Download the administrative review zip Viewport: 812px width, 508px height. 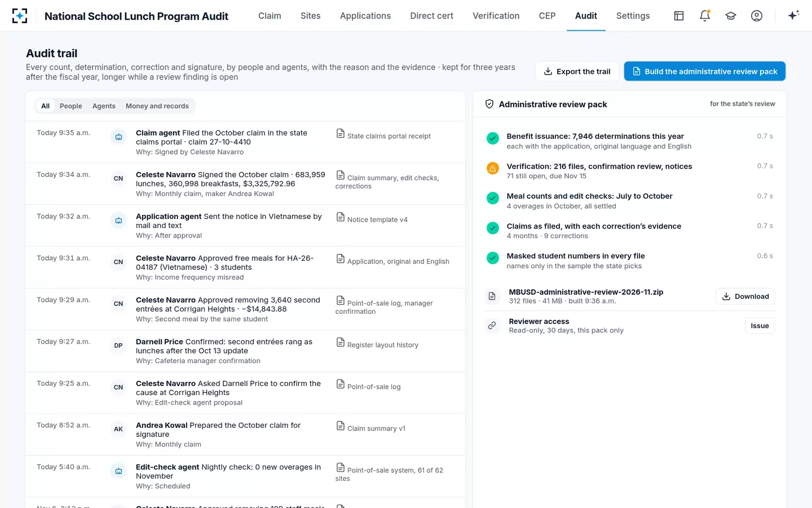[x=745, y=296]
